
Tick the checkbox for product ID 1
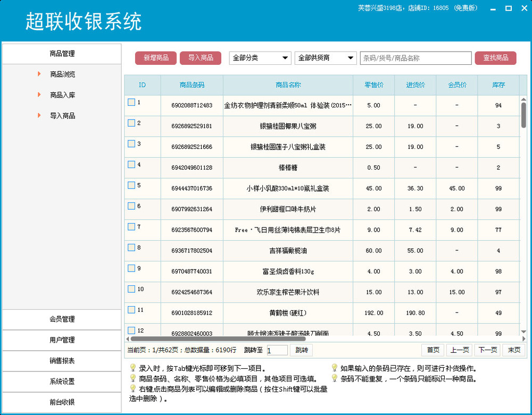click(131, 102)
